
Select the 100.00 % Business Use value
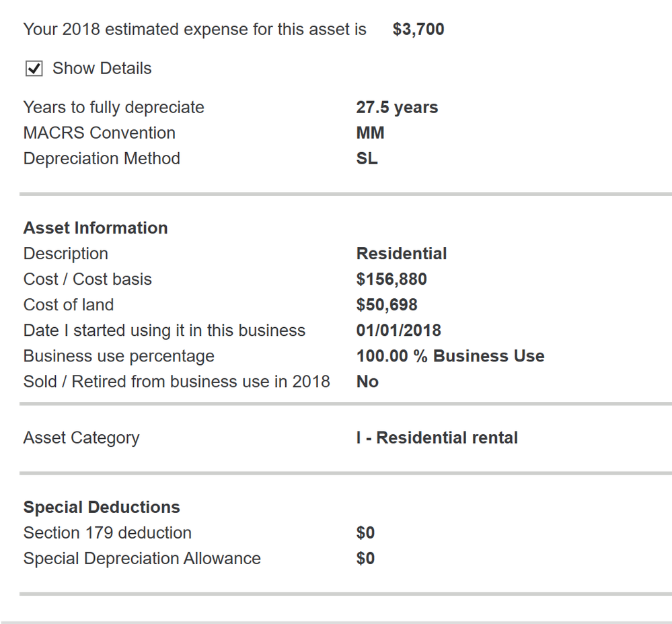click(x=450, y=356)
